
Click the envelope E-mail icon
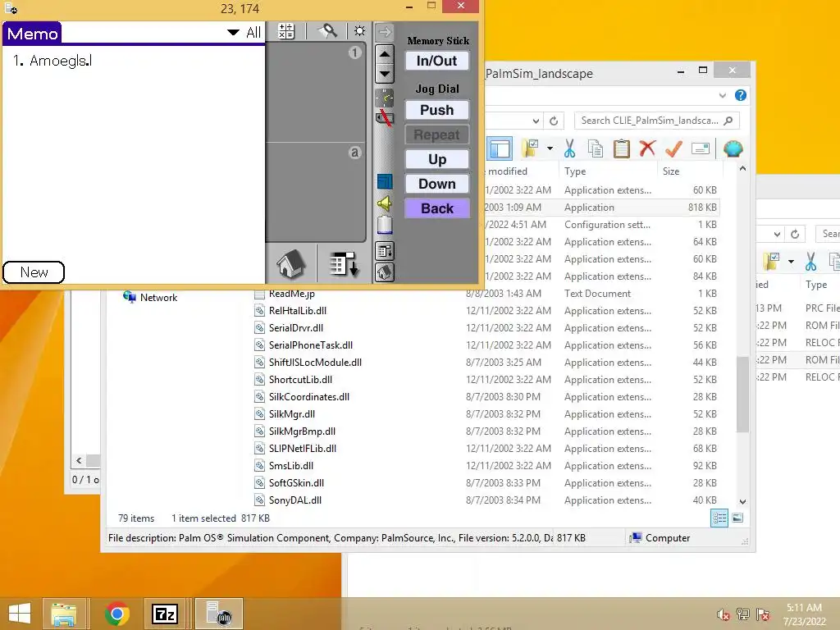pos(701,148)
